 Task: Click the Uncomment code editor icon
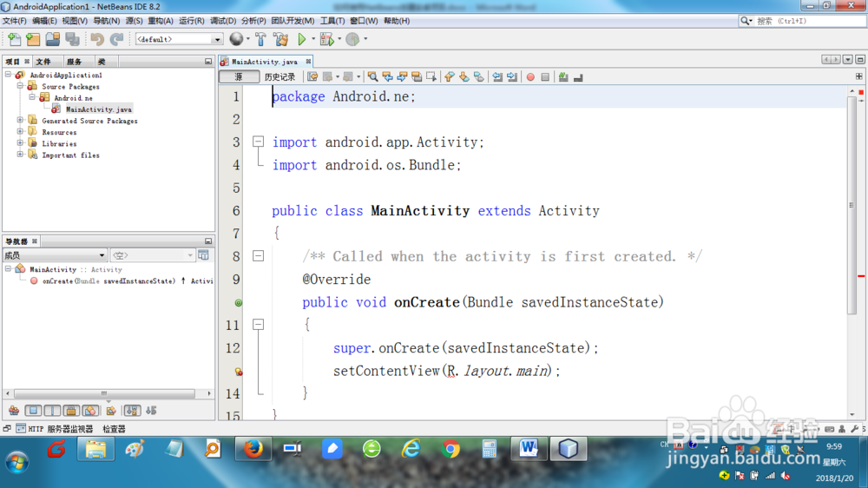pyautogui.click(x=578, y=78)
